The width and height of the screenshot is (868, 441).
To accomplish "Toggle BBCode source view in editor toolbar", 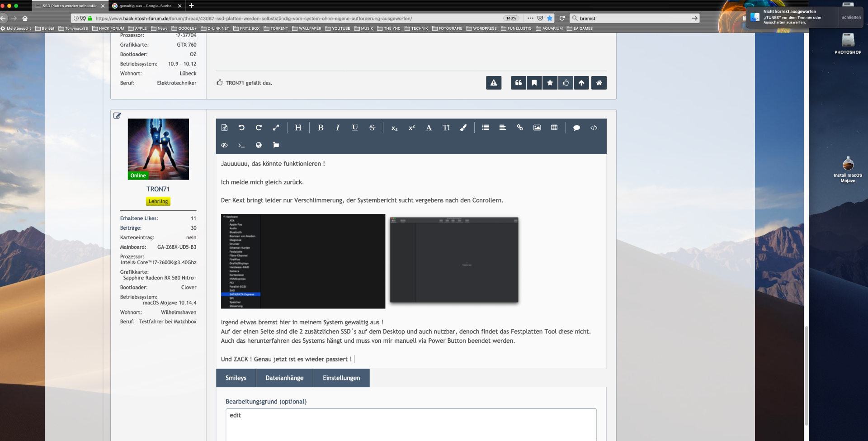I will click(x=224, y=128).
